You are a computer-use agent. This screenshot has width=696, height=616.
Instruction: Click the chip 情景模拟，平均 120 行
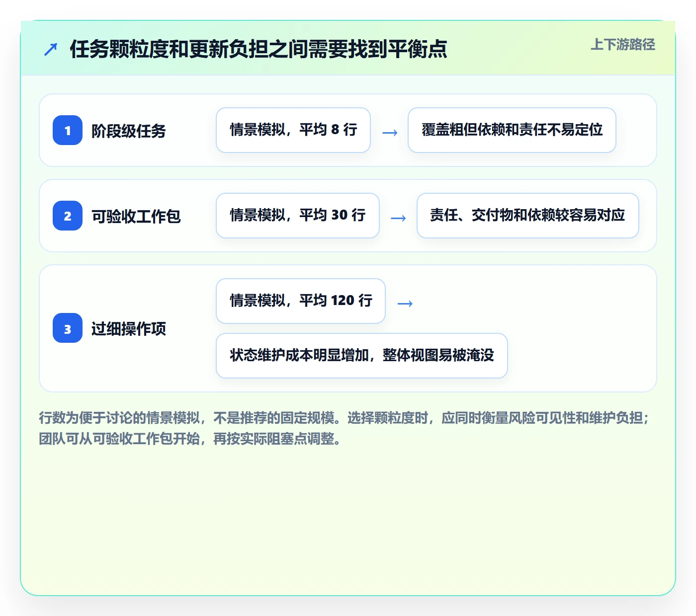(x=301, y=301)
